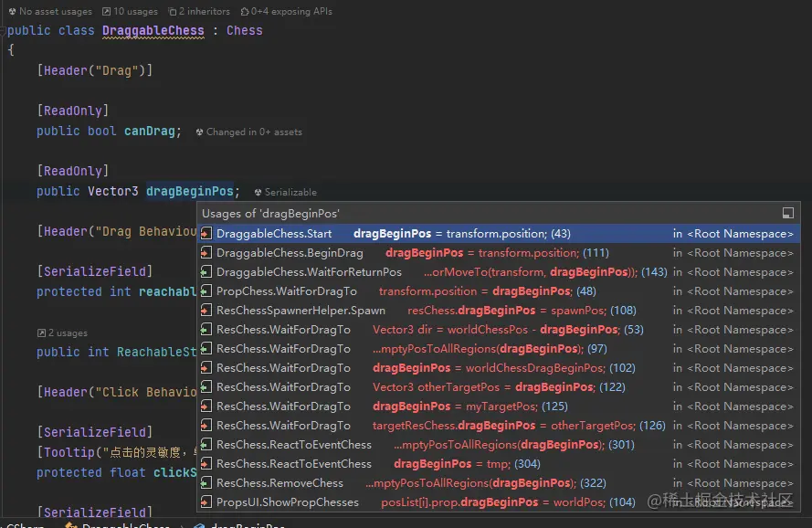812x528 pixels.
Task: Click the DraggableChess class name
Action: [153, 30]
